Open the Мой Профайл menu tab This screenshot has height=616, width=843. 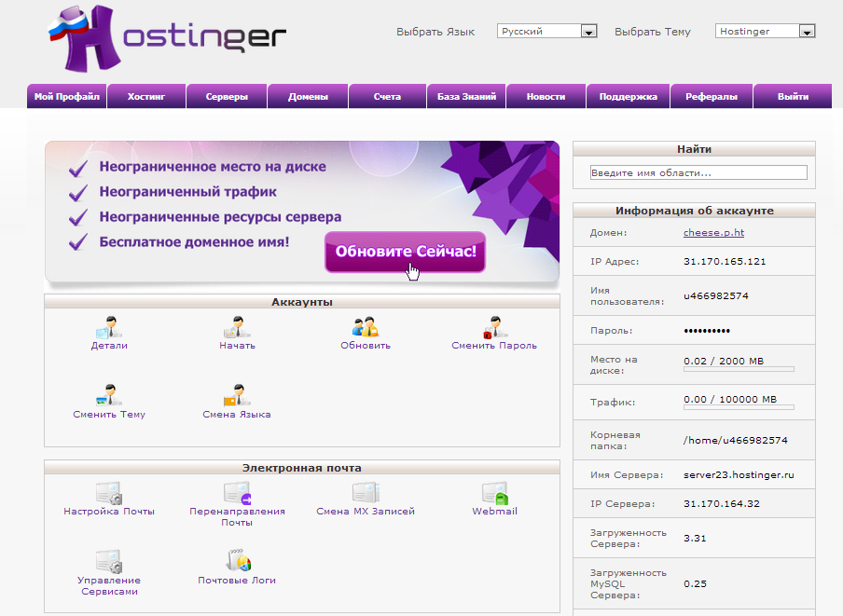point(66,96)
